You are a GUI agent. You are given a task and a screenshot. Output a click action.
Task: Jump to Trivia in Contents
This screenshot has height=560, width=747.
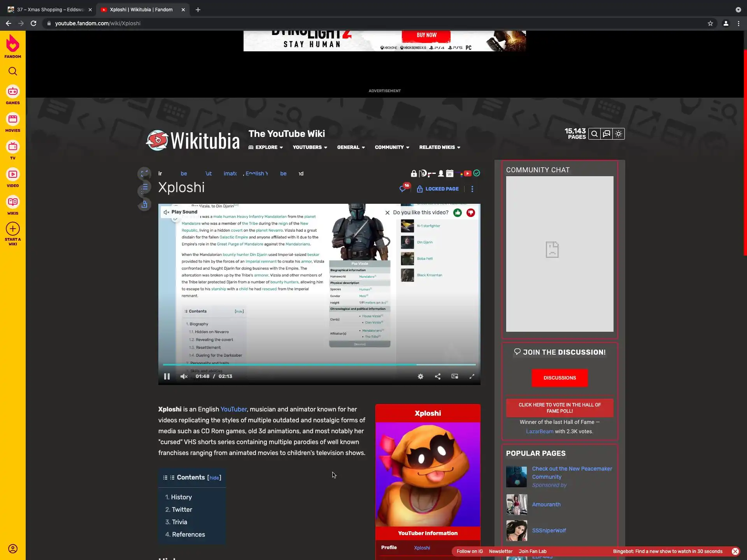coord(179,522)
